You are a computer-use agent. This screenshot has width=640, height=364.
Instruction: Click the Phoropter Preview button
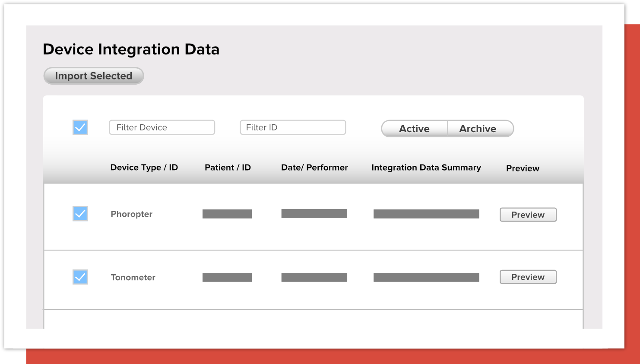click(x=528, y=214)
